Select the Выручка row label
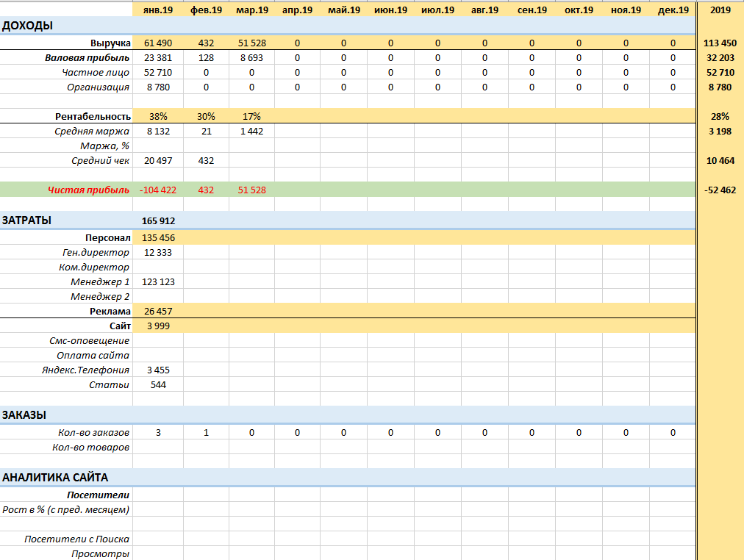Screen dimensions: 744x560 pyautogui.click(x=110, y=43)
